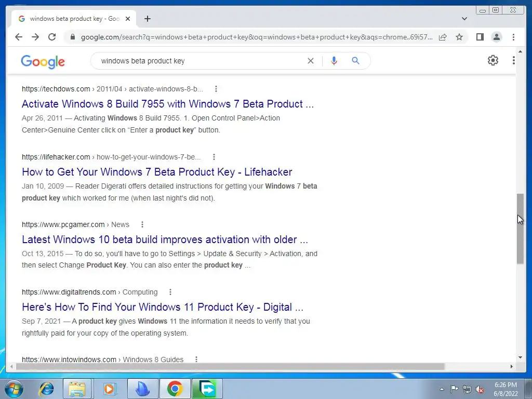This screenshot has width=532, height=399.
Task: Go back to the previous page
Action: pos(19,37)
